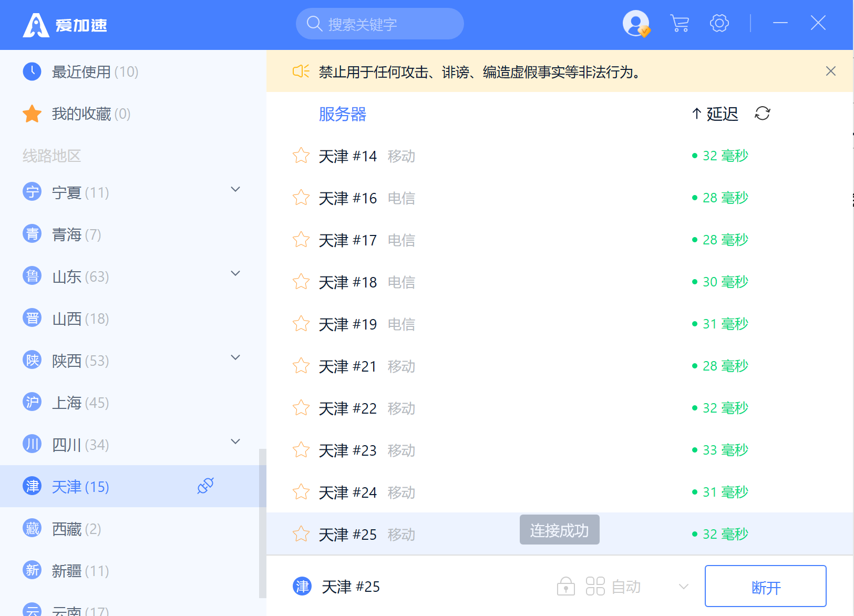Click the 鲁 badge for 山东

32,276
